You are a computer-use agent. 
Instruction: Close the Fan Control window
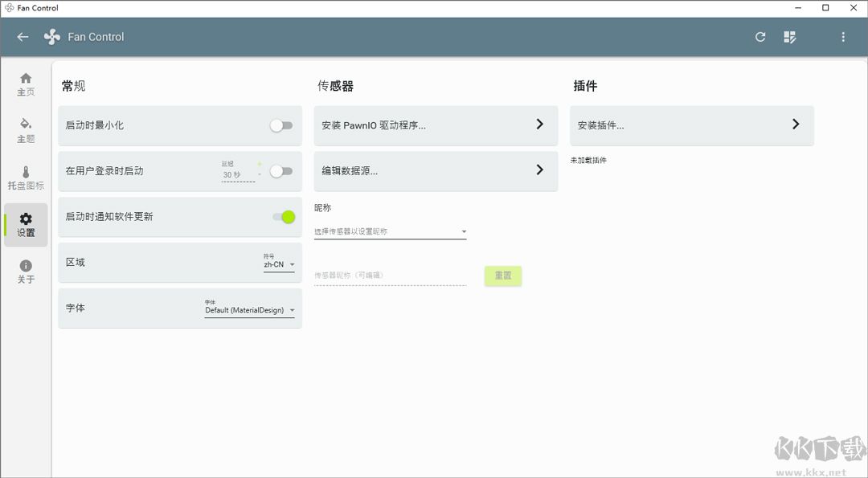pyautogui.click(x=854, y=8)
